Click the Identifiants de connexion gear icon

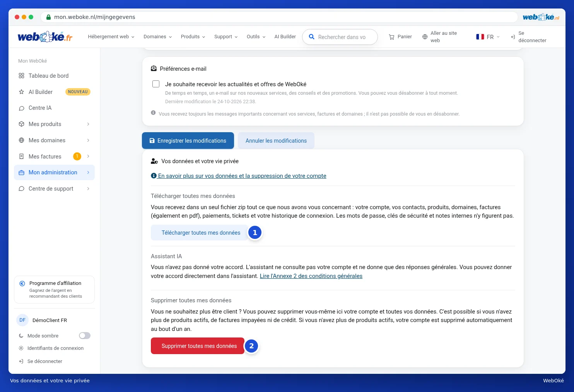[x=21, y=348]
